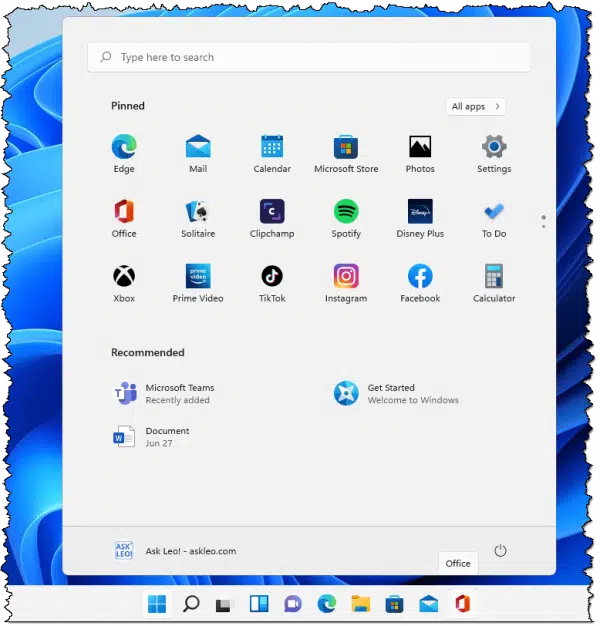Open File Explorer on taskbar
Image resolution: width=600 pixels, height=626 pixels.
360,604
